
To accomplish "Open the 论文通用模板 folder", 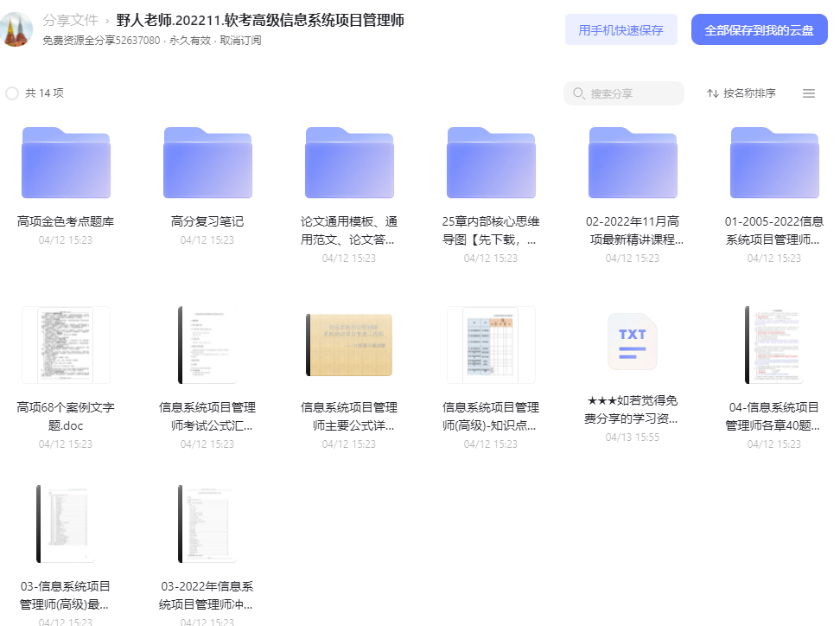I will [349, 163].
